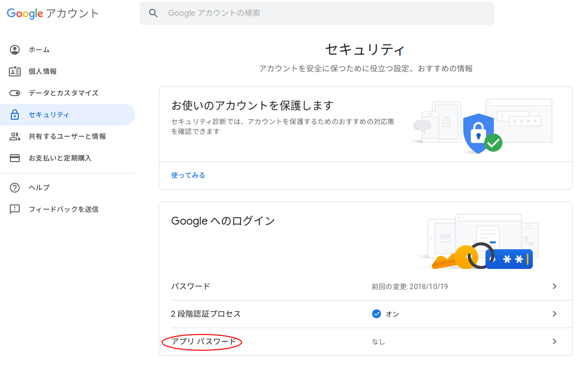Click the blue checkmark next to オン
The height and width of the screenshot is (366, 588).
coord(377,314)
